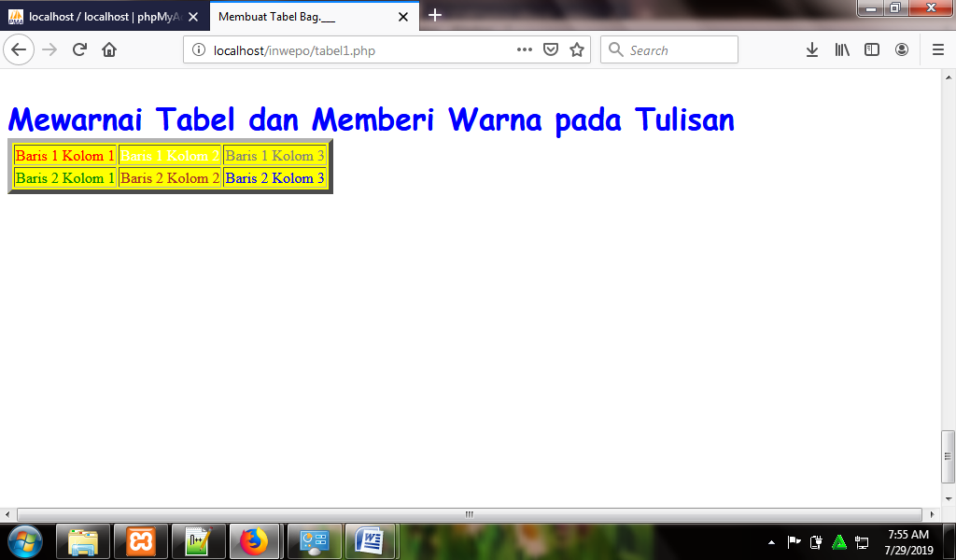Open the Firefox account menu
Screen dimensions: 956x560
[902, 49]
